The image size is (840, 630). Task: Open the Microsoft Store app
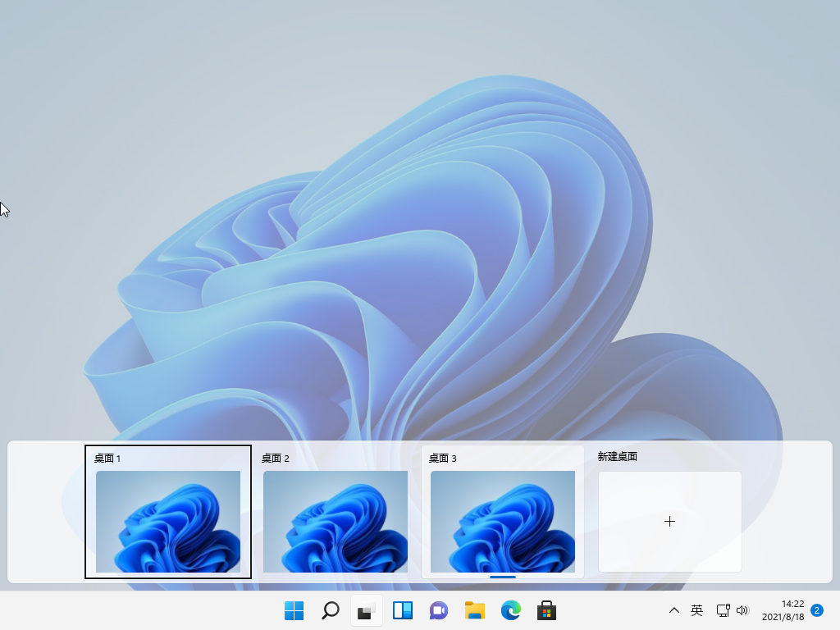[x=546, y=610]
